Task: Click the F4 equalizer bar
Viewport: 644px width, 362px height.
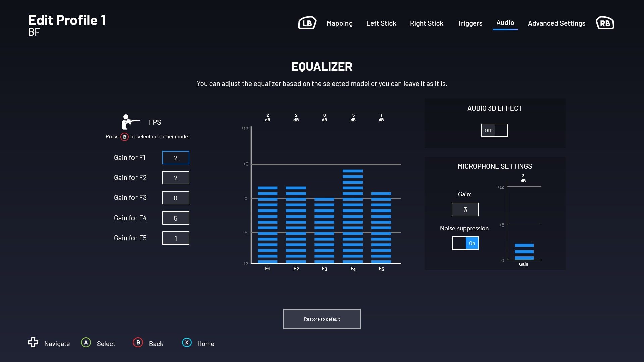Action: [353, 216]
